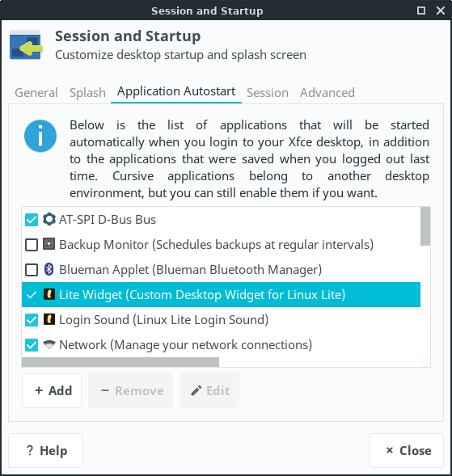This screenshot has height=476, width=452.
Task: Click the vertical scrollbar in autostart list
Action: point(425,226)
